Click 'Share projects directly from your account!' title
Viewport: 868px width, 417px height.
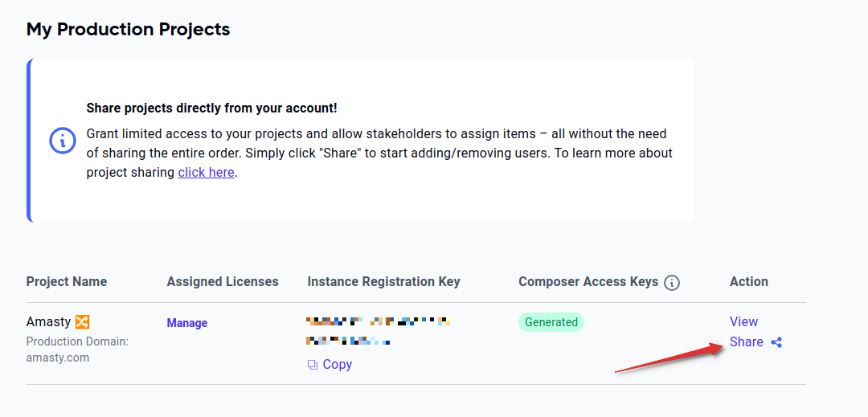211,108
